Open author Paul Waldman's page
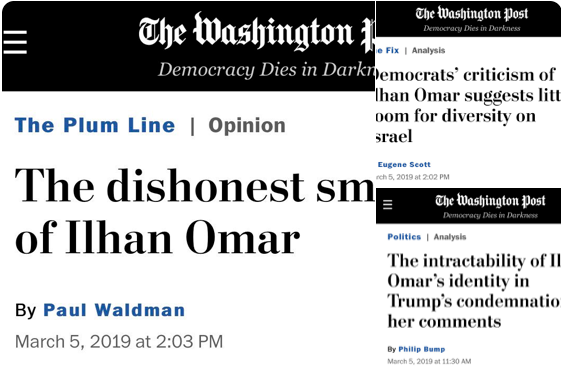This screenshot has height=375, width=573. coord(114,310)
